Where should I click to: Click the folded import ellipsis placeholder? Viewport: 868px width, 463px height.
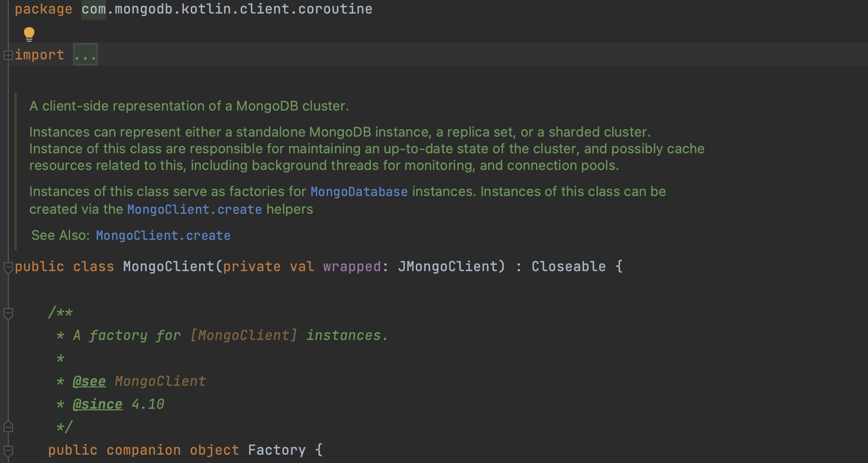(85, 55)
